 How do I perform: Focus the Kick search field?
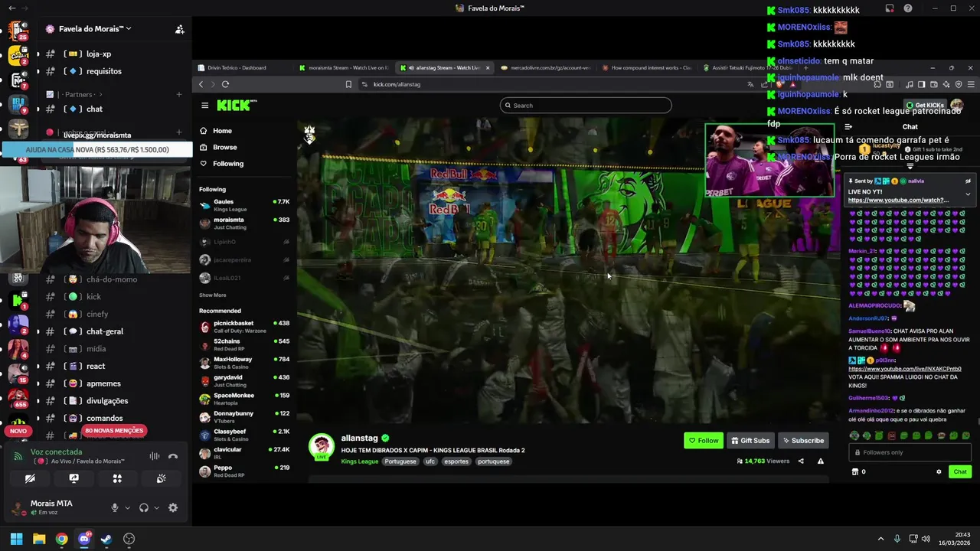(x=586, y=106)
